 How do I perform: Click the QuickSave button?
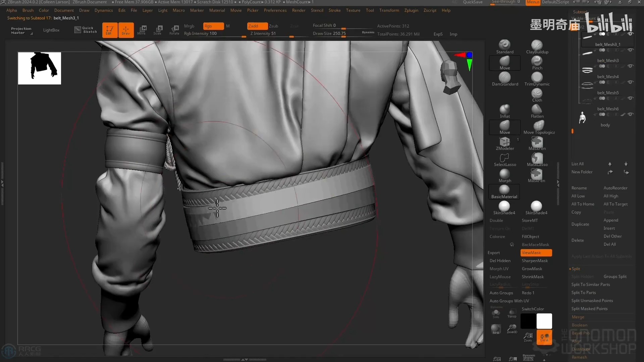click(x=472, y=2)
